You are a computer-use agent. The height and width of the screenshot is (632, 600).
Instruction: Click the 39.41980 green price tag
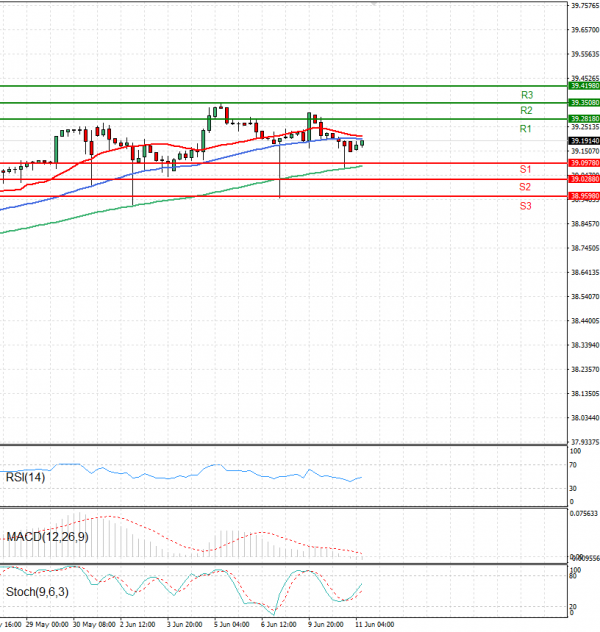pyautogui.click(x=584, y=86)
